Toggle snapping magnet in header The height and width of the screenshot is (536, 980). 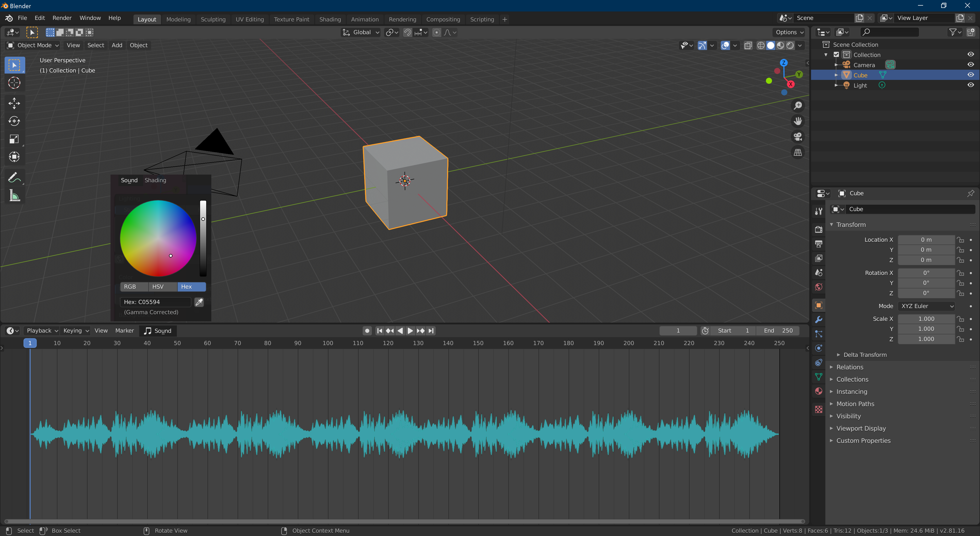(408, 32)
